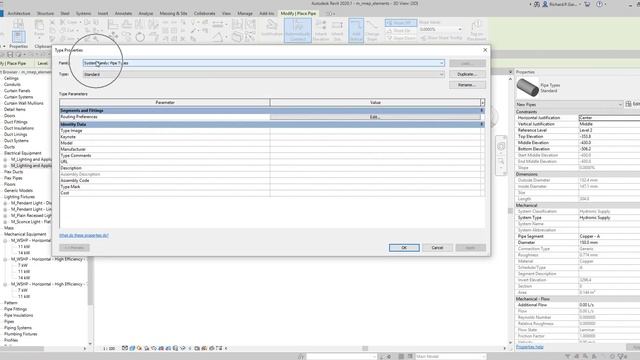The width and height of the screenshot is (640, 360).
Task: Click the Type Mark value cell
Action: (x=375, y=187)
